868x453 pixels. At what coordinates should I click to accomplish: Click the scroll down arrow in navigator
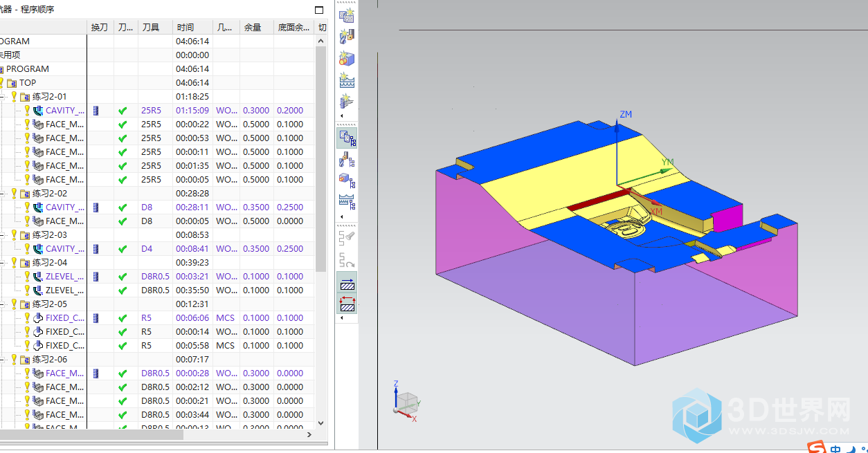pos(321,423)
